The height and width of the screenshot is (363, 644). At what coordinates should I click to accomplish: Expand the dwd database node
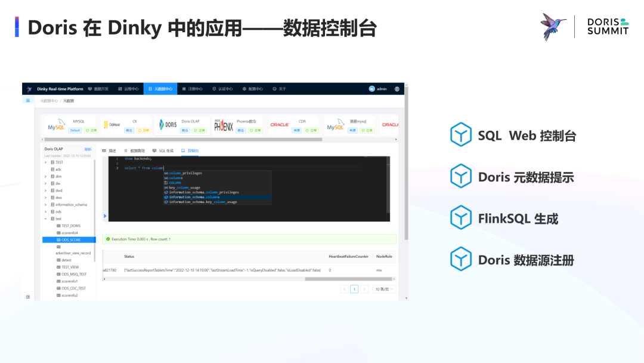45,190
